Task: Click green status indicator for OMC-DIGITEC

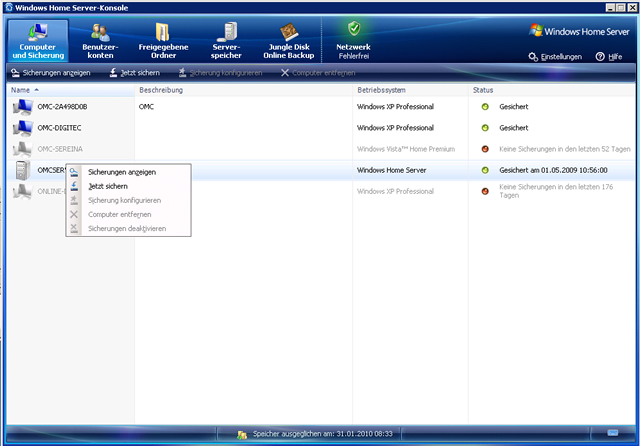Action: 485,128
